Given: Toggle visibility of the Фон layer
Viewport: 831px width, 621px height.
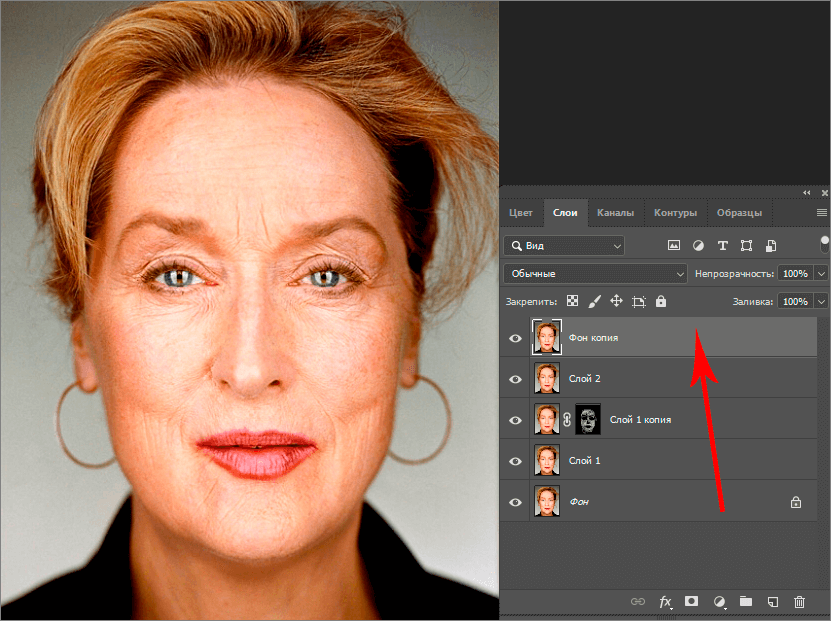Looking at the screenshot, I should click(x=516, y=502).
